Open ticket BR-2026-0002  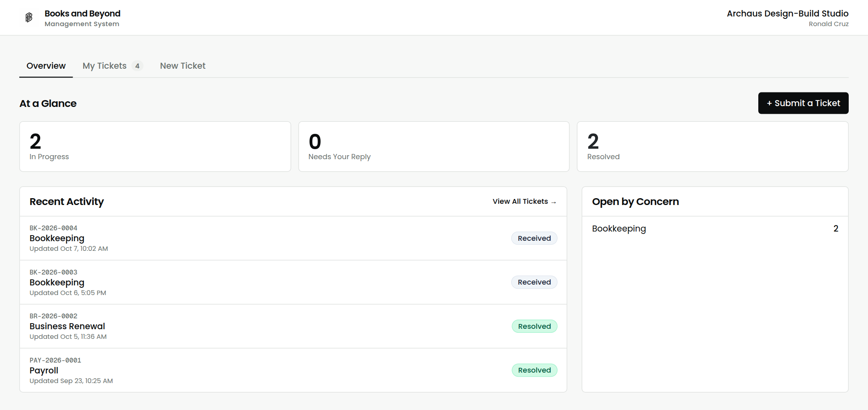point(293,326)
